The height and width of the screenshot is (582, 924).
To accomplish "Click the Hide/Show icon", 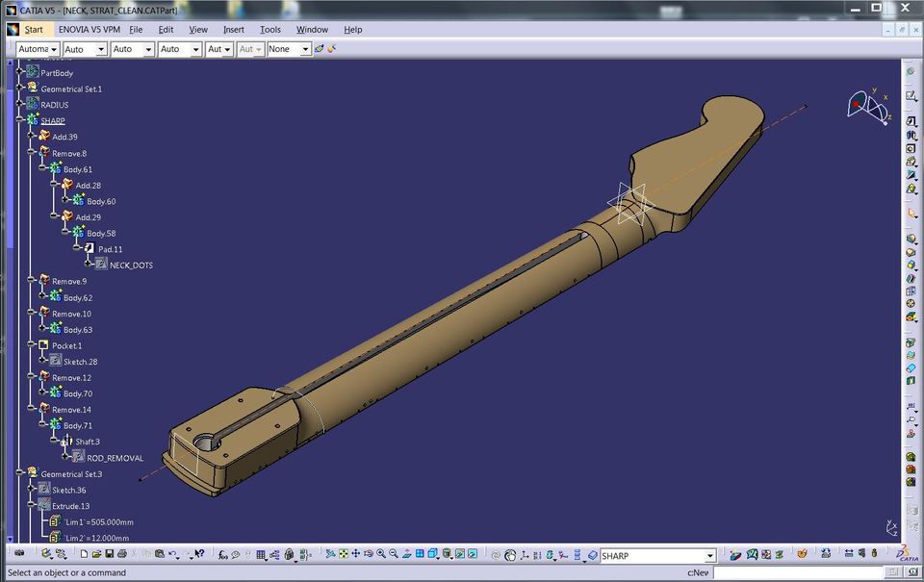I will click(460, 554).
